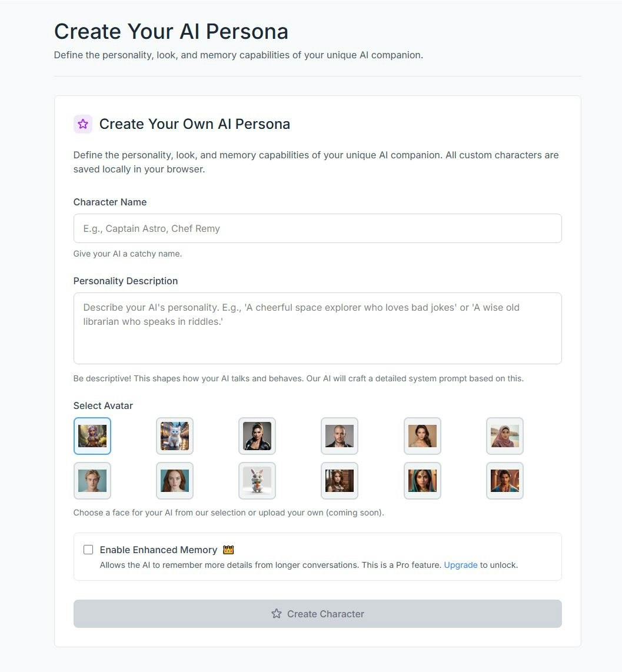Click the crown emoji next to Enhanced Memory
The width and height of the screenshot is (622, 672).
tap(228, 550)
